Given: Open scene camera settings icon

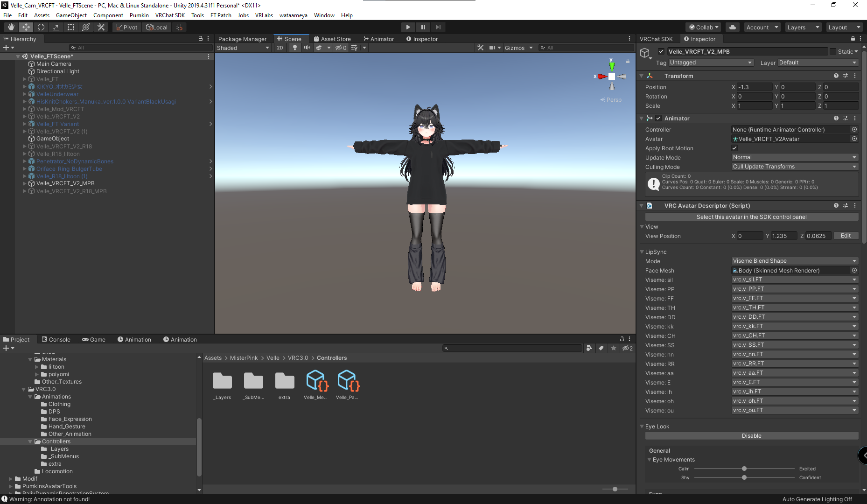Looking at the screenshot, I should pos(492,48).
